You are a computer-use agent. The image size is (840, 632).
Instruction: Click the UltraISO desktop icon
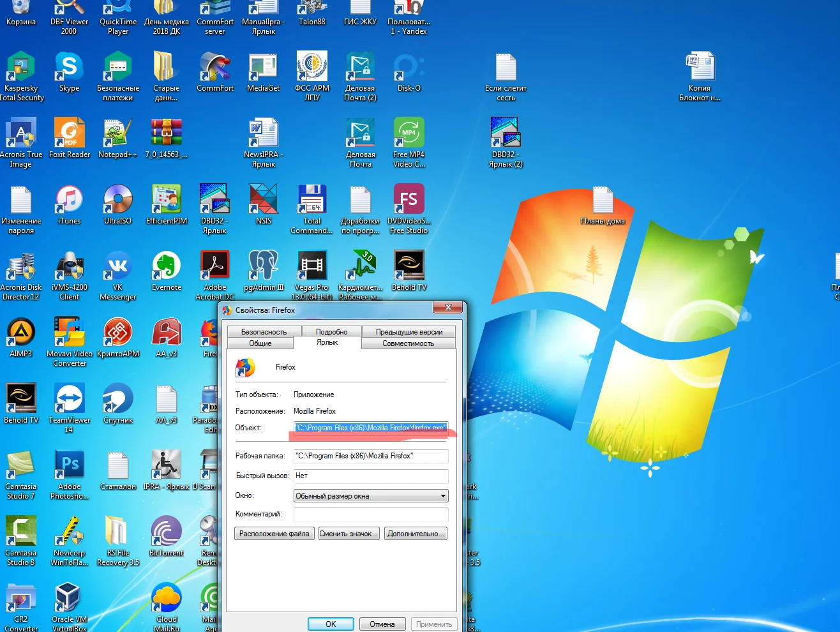click(x=117, y=200)
